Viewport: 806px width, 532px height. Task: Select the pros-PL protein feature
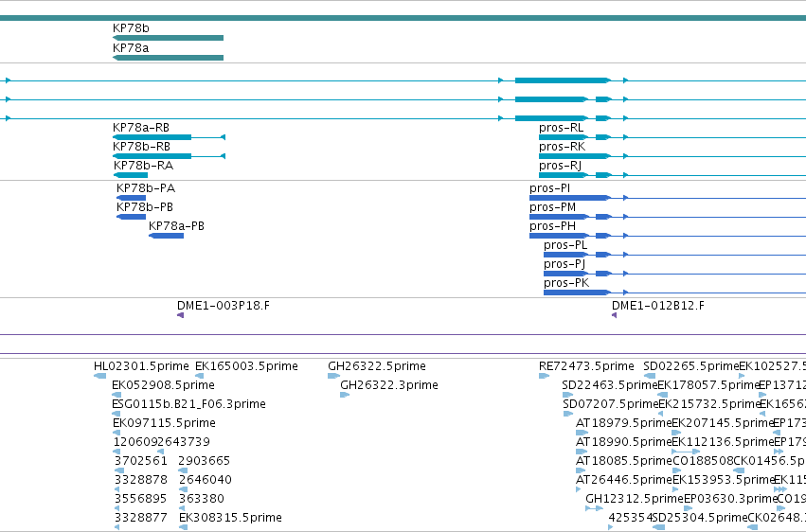pyautogui.click(x=675, y=255)
